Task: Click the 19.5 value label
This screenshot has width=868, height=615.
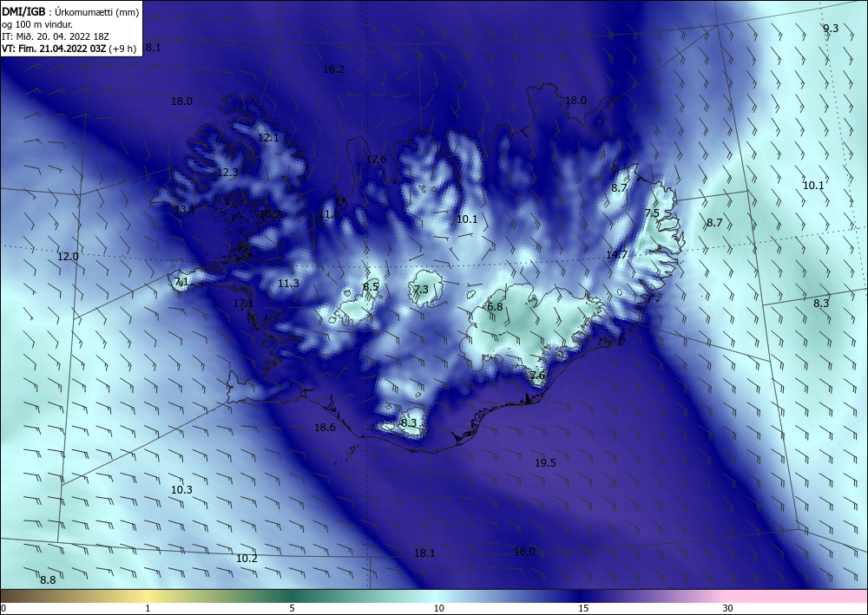Action: (x=545, y=463)
